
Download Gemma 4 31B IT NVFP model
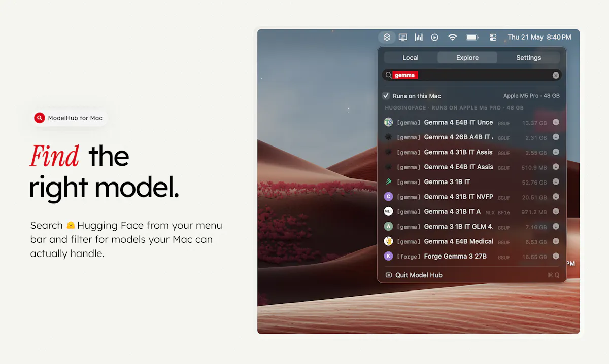pos(556,197)
